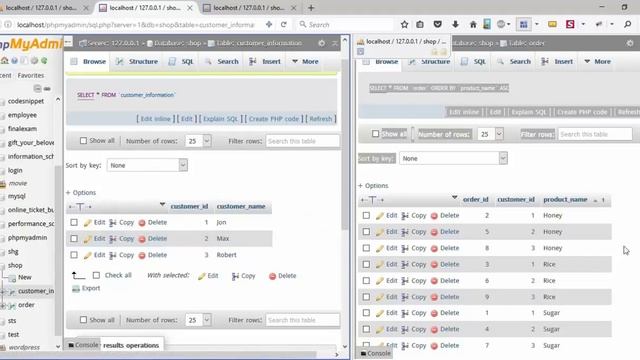Open the Insert tab in order panel

(557, 62)
